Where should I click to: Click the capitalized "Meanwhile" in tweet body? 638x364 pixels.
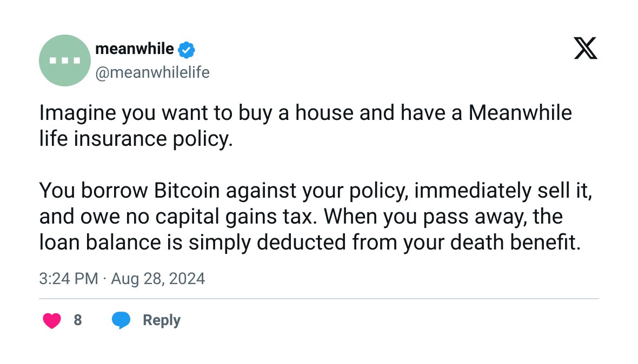(520, 113)
